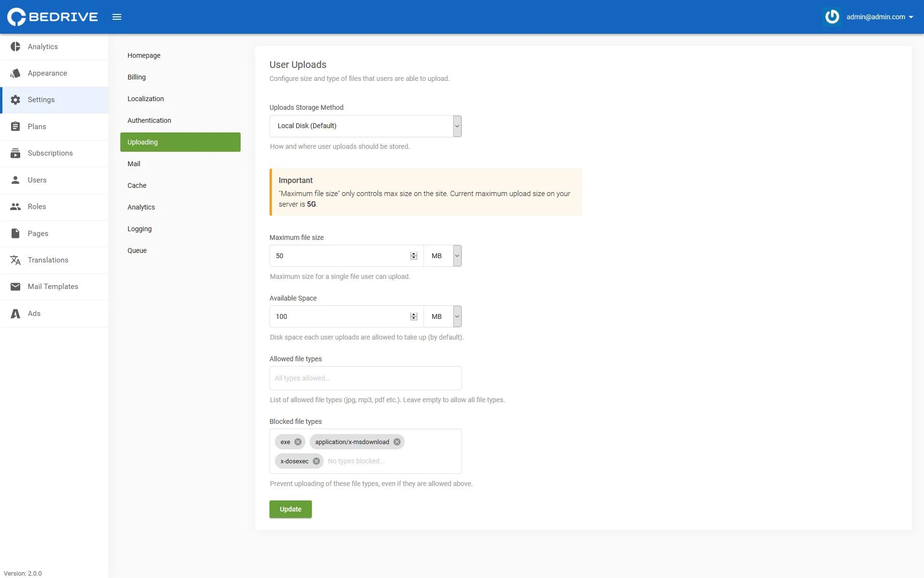Click the green Update button
924x578 pixels.
pyautogui.click(x=290, y=509)
